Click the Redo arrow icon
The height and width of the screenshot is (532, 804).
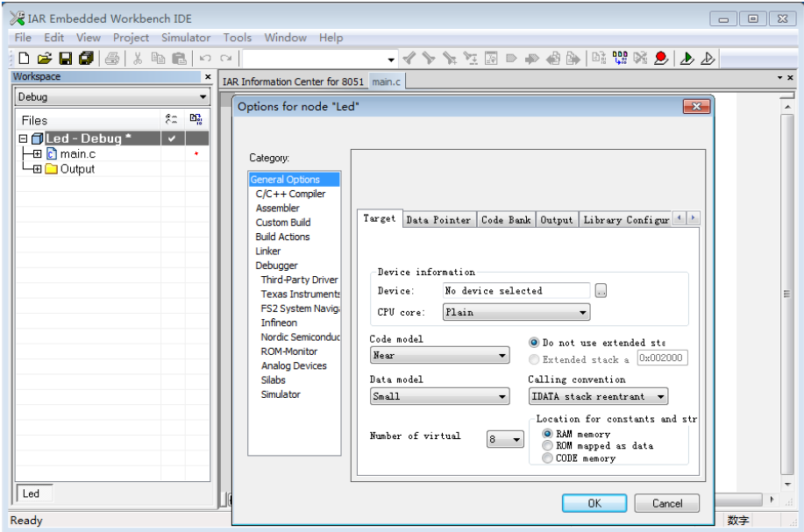pyautogui.click(x=225, y=59)
